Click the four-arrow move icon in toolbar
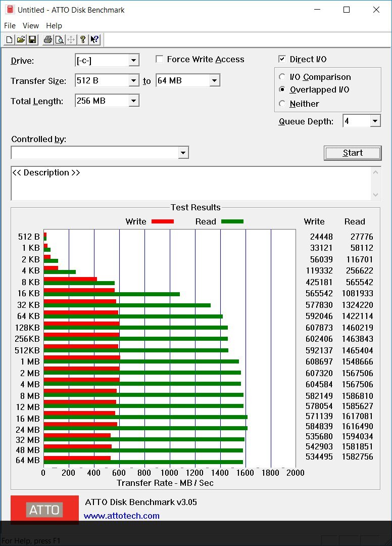The height and width of the screenshot is (546, 392). click(x=71, y=40)
